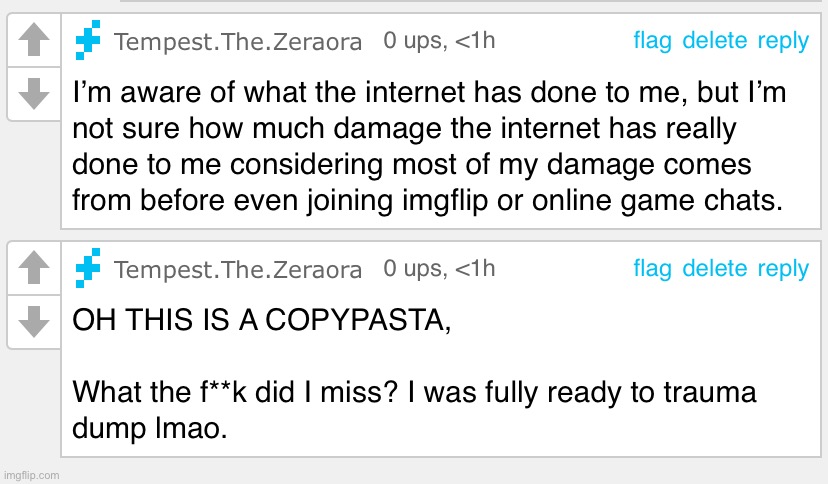Open Tempest.The.Zeraora profile from the second comment

[x=238, y=269]
